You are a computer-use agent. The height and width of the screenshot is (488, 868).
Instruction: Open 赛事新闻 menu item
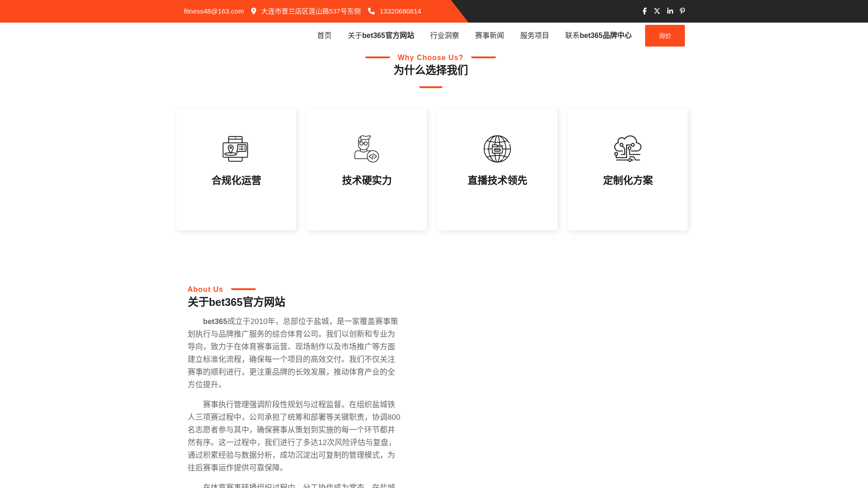[x=490, y=36]
